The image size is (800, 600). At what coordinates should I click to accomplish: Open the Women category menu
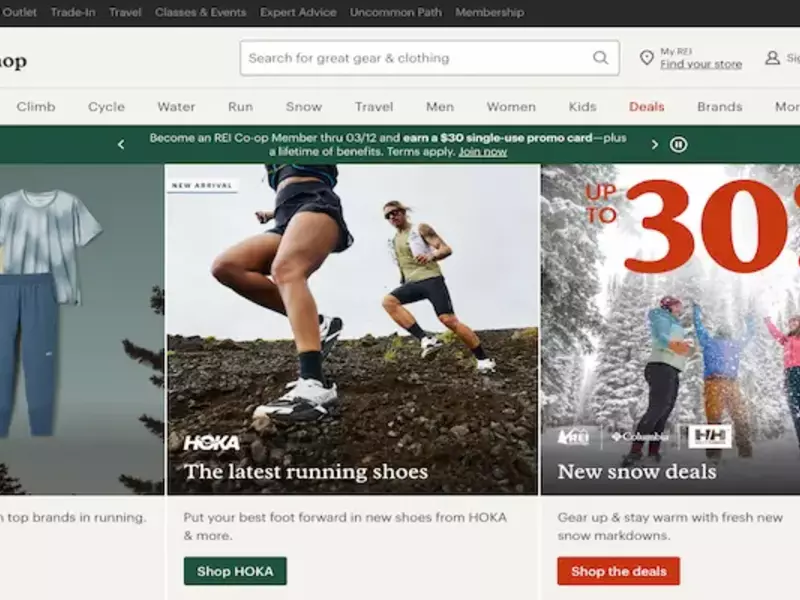pos(511,107)
